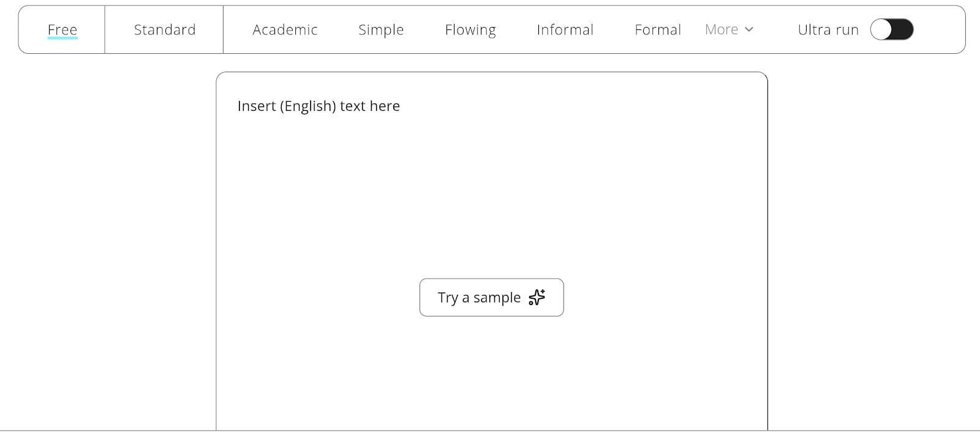Choose the Academic writing style
Image resolution: width=980 pixels, height=433 pixels.
(x=285, y=29)
